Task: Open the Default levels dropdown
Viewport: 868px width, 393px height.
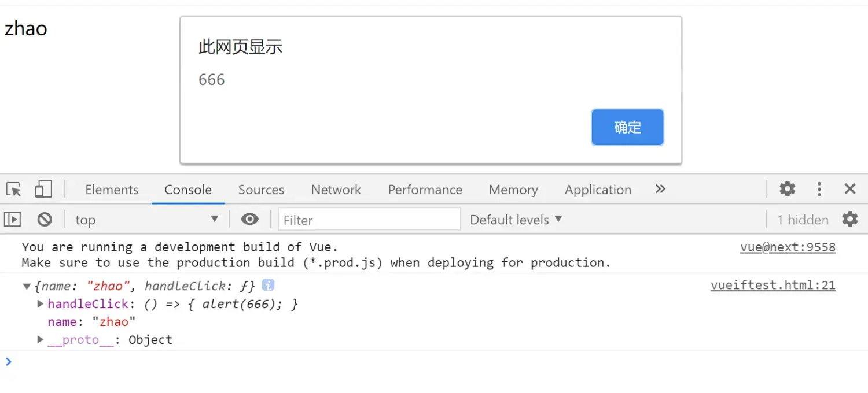Action: 516,220
